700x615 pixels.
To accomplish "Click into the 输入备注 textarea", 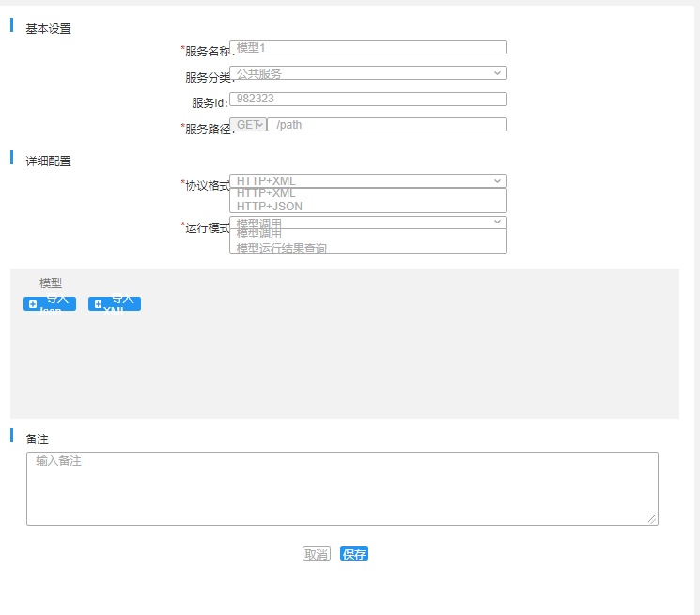I will [x=342, y=489].
